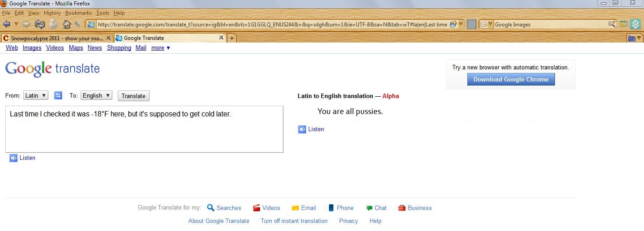Screen dimensions: 644x231
Task: Follow the Images link in Google bar
Action: click(x=32, y=48)
